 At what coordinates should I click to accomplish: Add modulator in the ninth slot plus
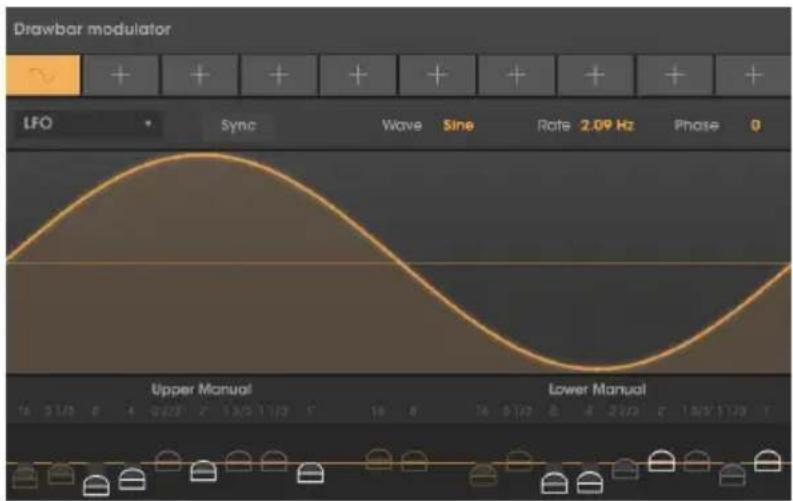pyautogui.click(x=675, y=75)
